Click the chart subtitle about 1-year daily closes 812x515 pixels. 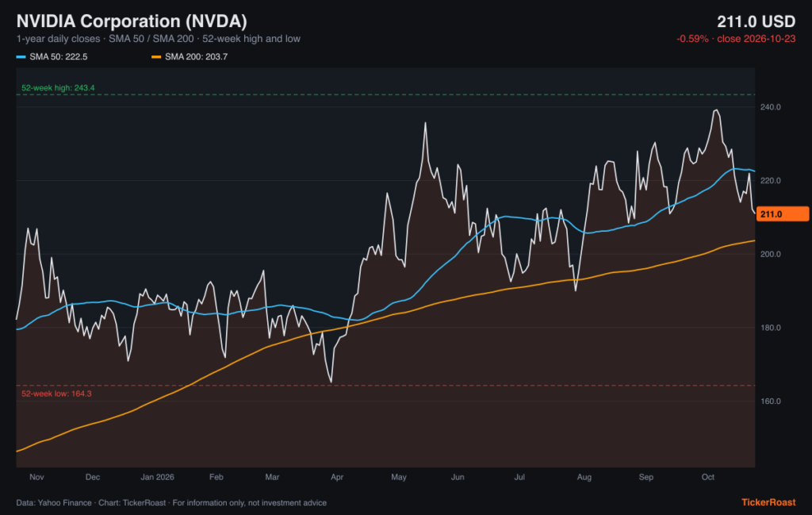[159, 39]
